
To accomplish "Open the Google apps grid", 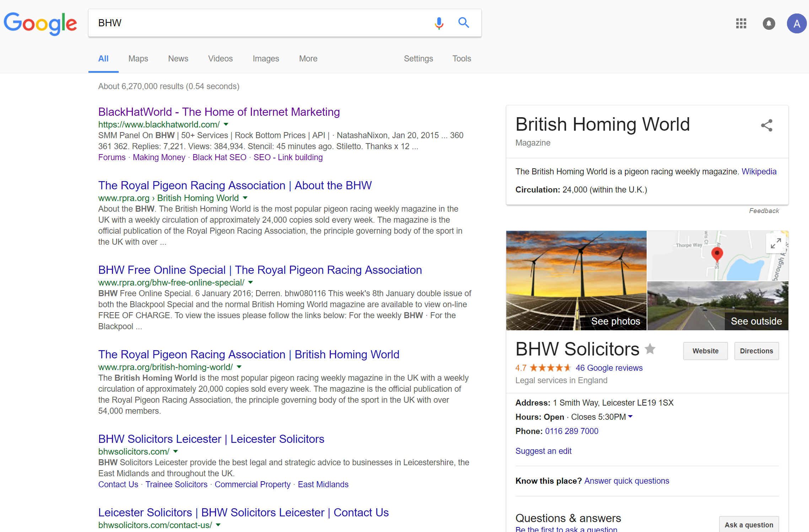I will click(x=741, y=23).
